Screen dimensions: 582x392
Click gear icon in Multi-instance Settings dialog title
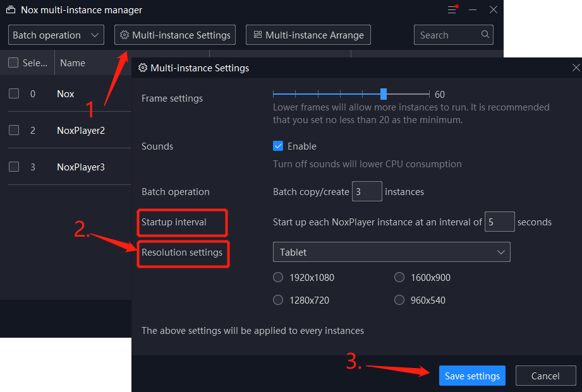click(x=143, y=68)
